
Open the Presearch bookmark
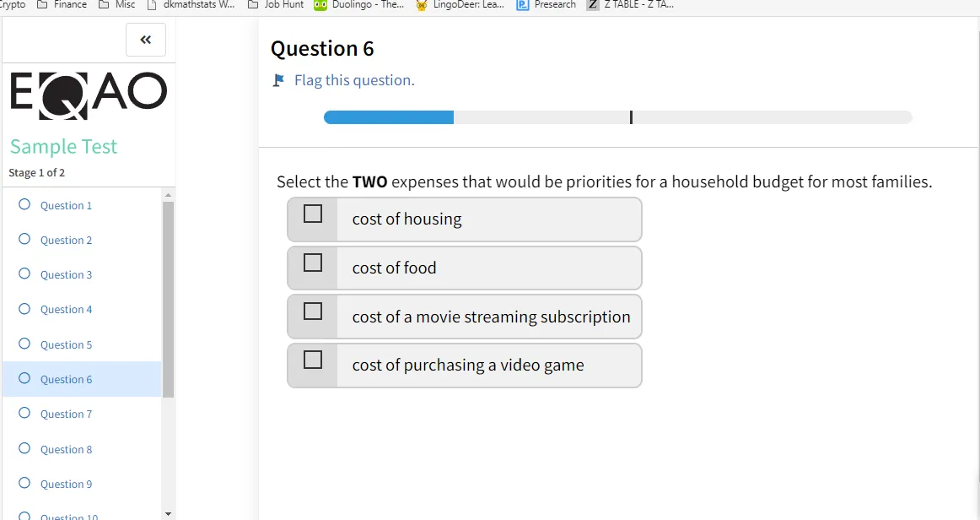coord(547,4)
